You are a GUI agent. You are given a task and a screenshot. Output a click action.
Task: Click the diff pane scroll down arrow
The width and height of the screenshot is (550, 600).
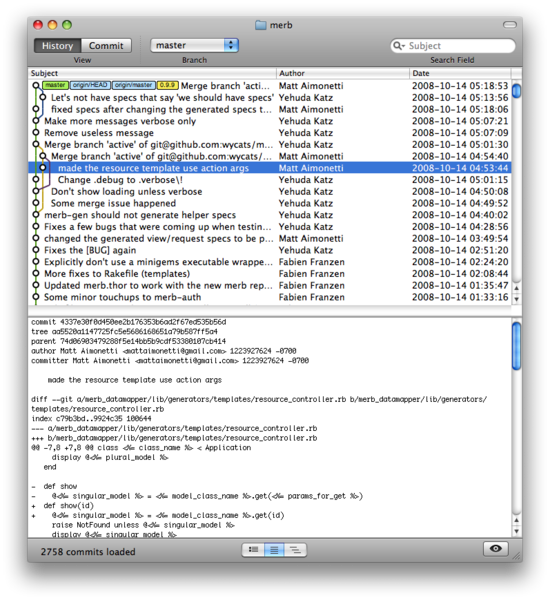point(517,531)
